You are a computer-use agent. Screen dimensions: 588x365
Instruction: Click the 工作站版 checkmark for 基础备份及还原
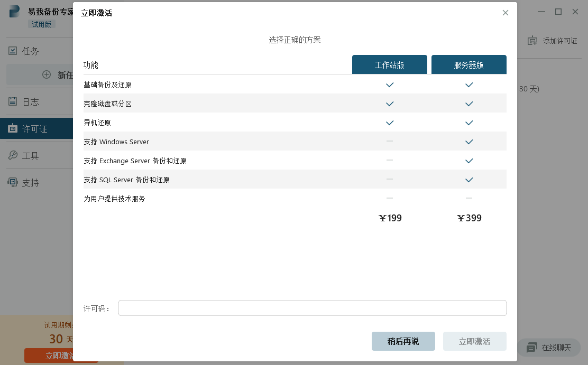click(390, 85)
